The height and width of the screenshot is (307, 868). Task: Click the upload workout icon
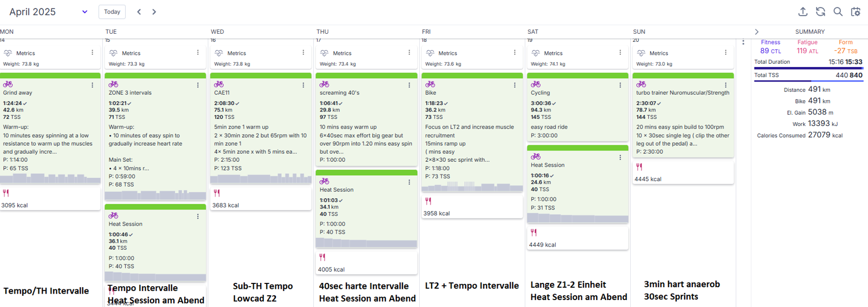pos(803,12)
